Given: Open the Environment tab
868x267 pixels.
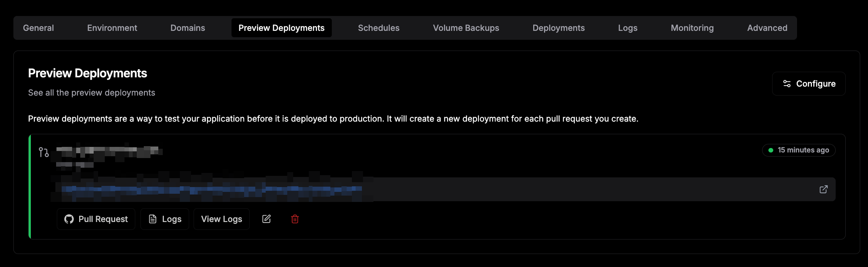Looking at the screenshot, I should point(112,28).
